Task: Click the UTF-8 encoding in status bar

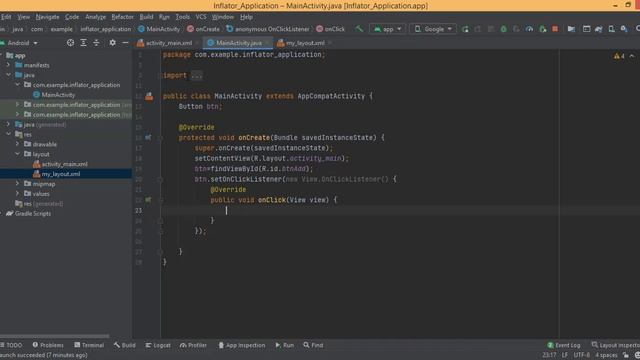Action: coord(582,355)
